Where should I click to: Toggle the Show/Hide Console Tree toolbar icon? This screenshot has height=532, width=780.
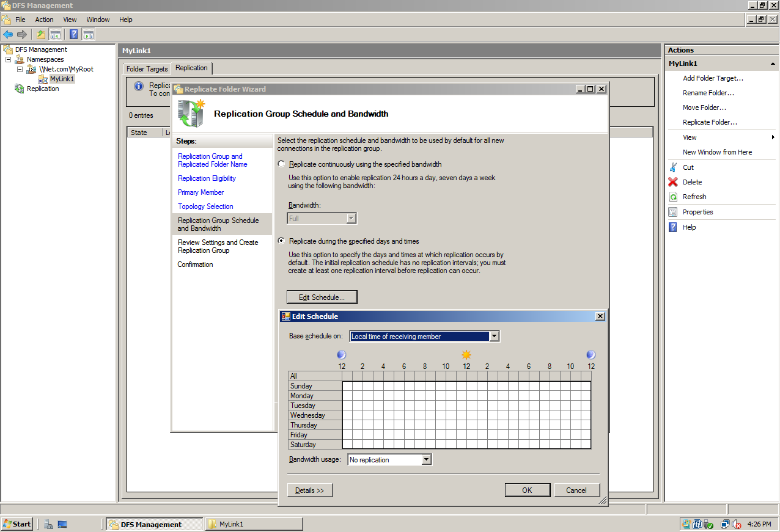pos(56,34)
